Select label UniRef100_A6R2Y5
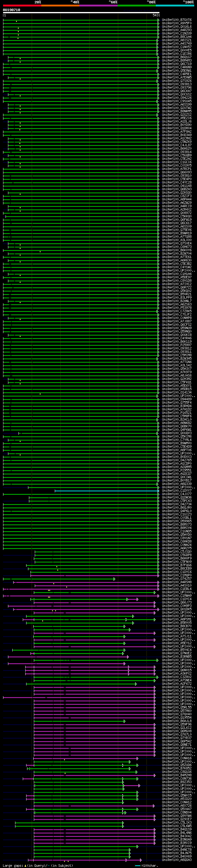Image resolution: width=197 pixels, height=868 pixels. coord(177,549)
